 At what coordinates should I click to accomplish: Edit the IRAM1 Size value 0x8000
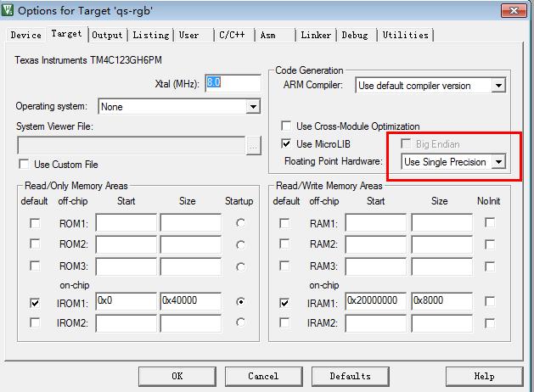click(x=441, y=301)
